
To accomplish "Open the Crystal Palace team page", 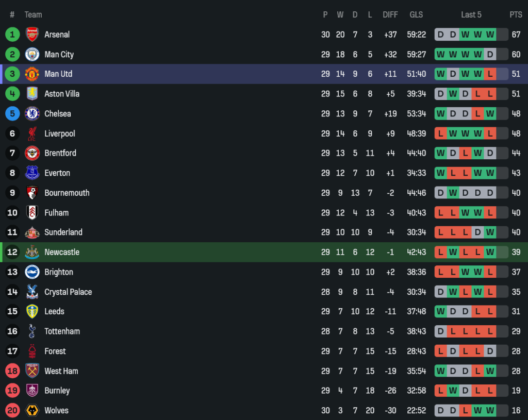I will pos(68,292).
